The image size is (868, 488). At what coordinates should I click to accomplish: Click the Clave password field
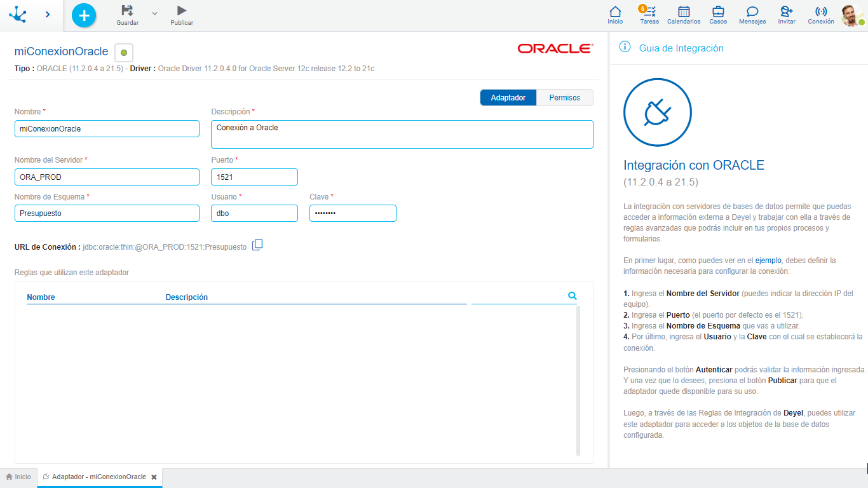pos(353,213)
